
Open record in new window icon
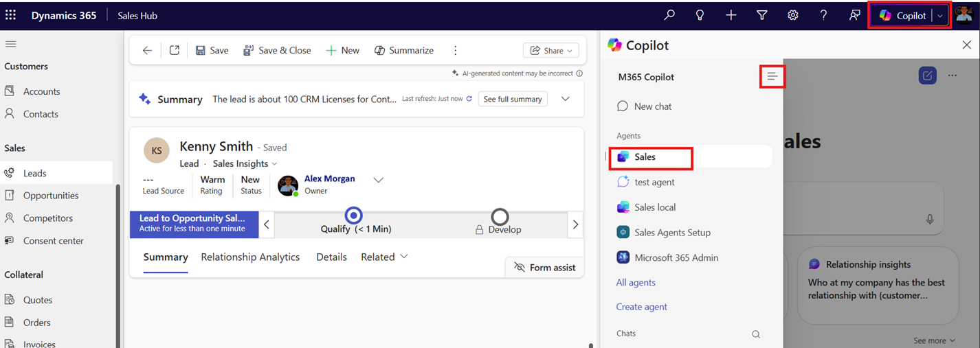coord(175,50)
